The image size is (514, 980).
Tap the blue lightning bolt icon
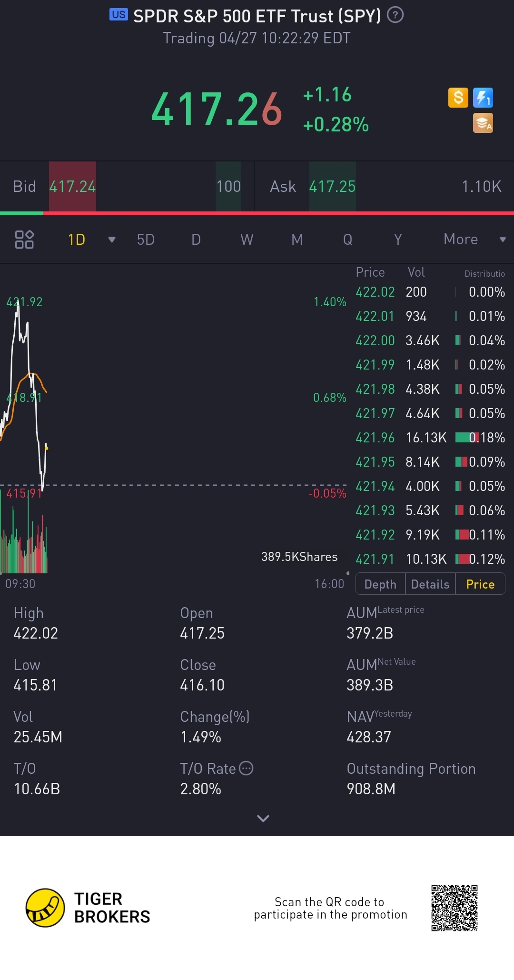[x=483, y=98]
